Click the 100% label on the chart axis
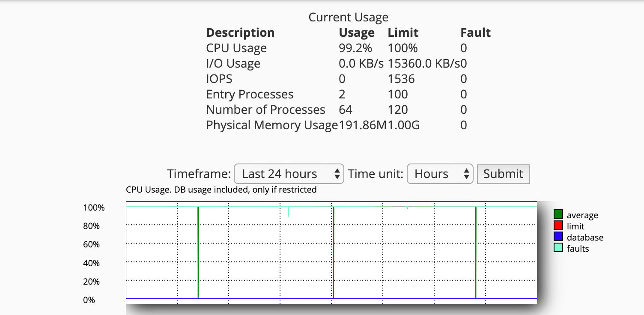Screen dimensions: 644x315 point(94,208)
